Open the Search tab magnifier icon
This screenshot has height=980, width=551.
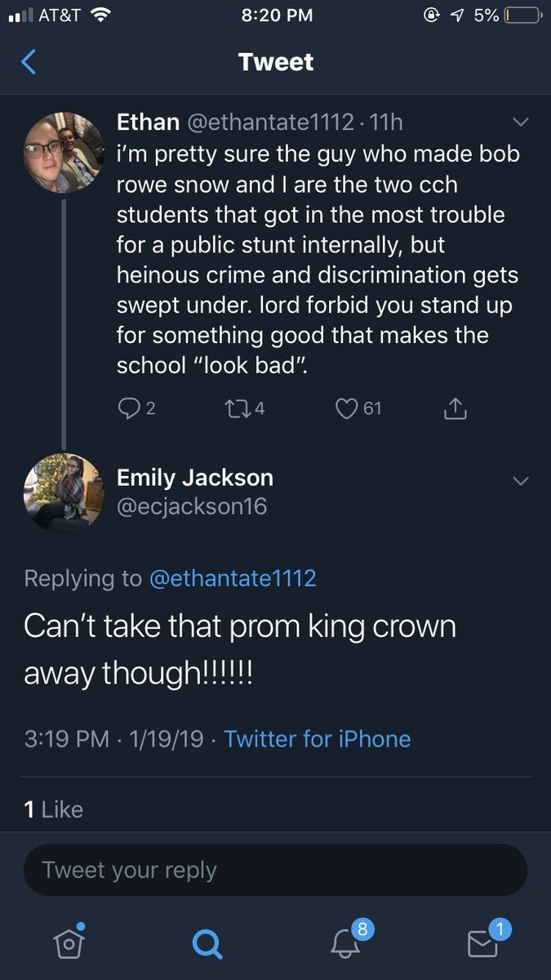[x=207, y=943]
